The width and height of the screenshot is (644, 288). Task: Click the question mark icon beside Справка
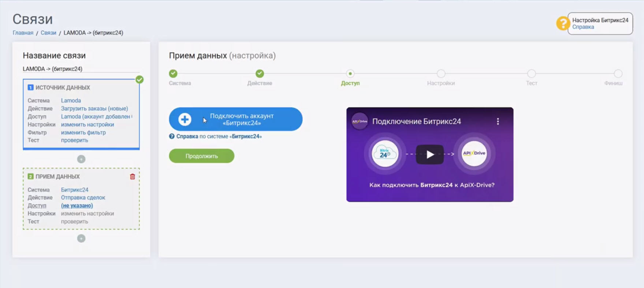172,136
